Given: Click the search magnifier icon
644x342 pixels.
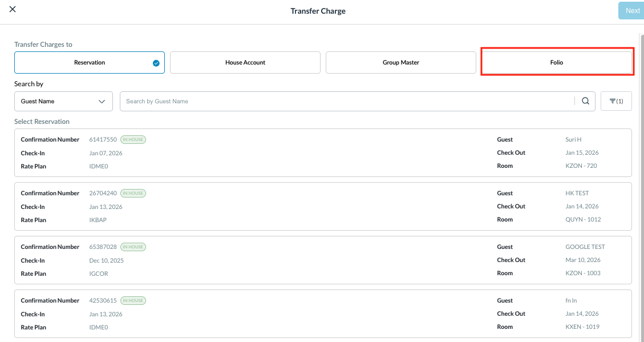Looking at the screenshot, I should (585, 101).
